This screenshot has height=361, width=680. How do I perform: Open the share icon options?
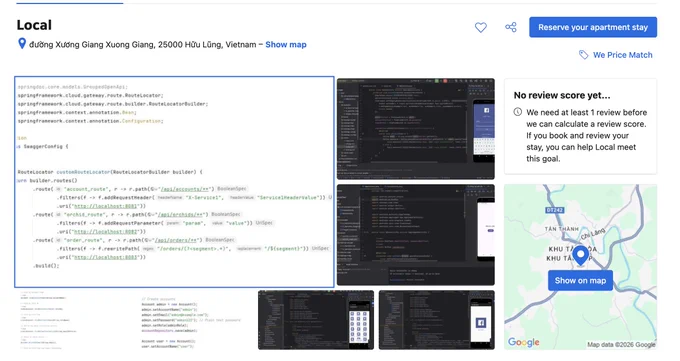(x=511, y=27)
